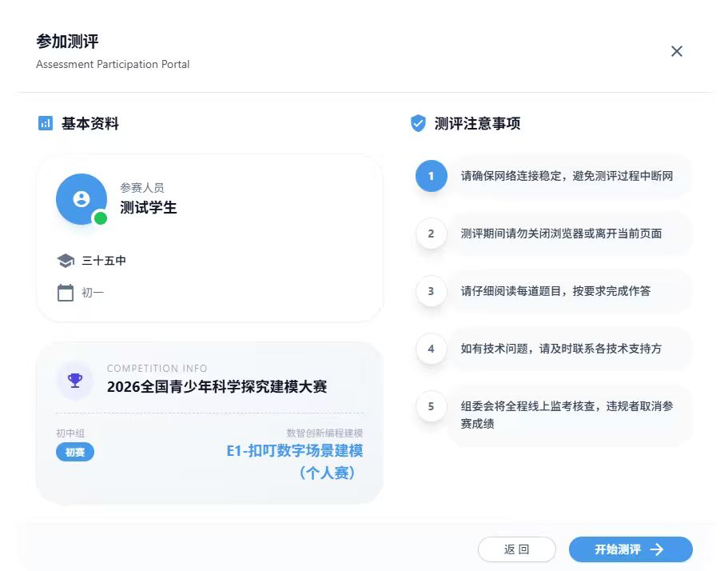Screen dimensions: 728x571
Task: Click the purple trophy icon
Action: coord(75,381)
